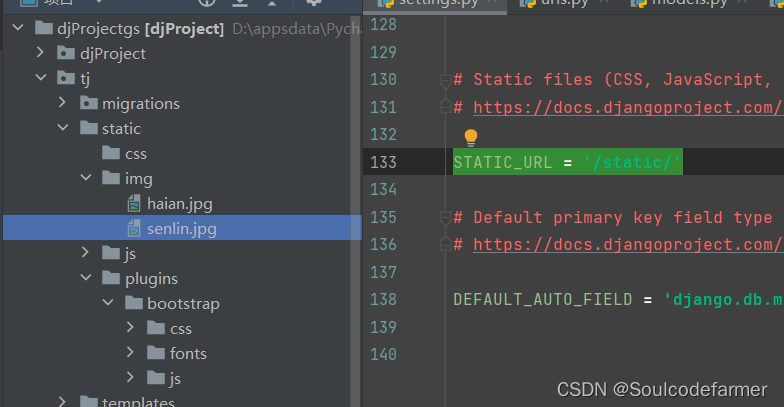The height and width of the screenshot is (407, 784).
Task: Click line number 132 in the gutter
Action: 383,134
